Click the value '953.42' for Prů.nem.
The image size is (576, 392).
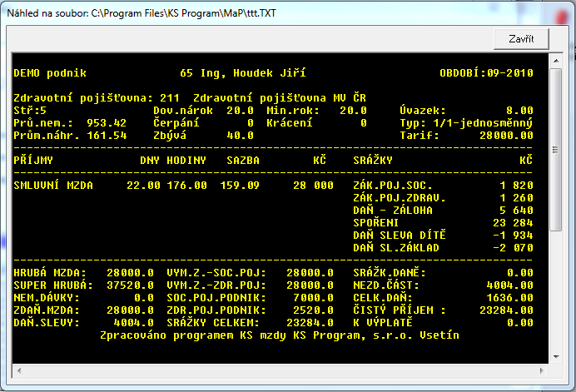point(107,123)
